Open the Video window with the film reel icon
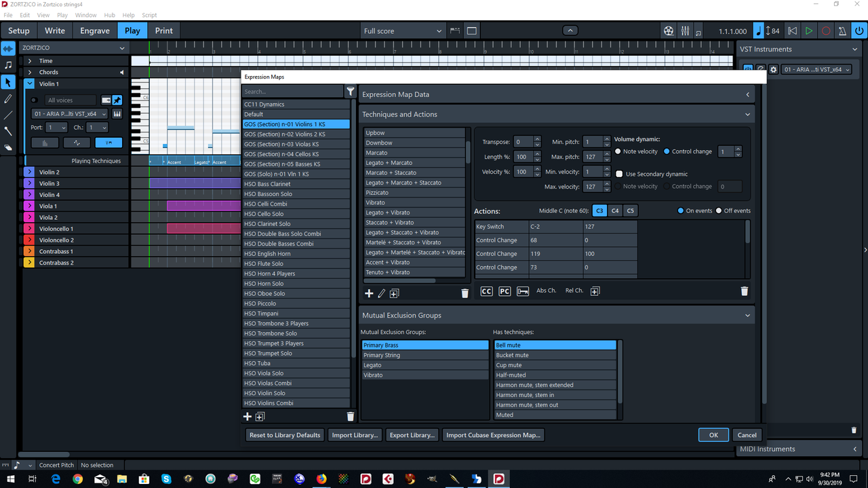 669,31
